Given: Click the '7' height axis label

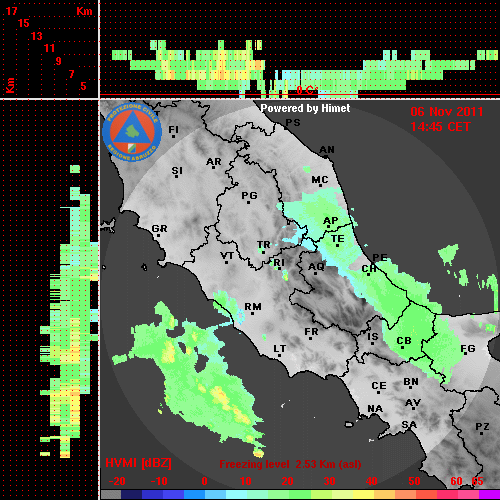Looking at the screenshot, I should point(71,74).
